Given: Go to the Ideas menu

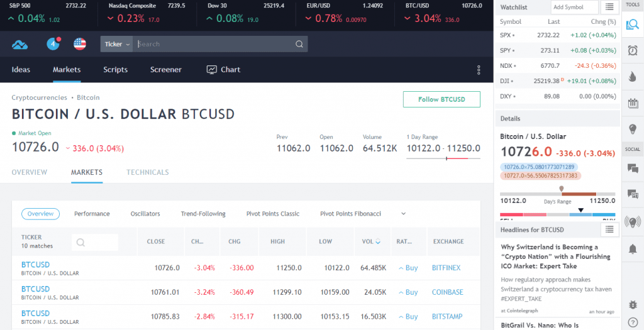Looking at the screenshot, I should click(21, 69).
